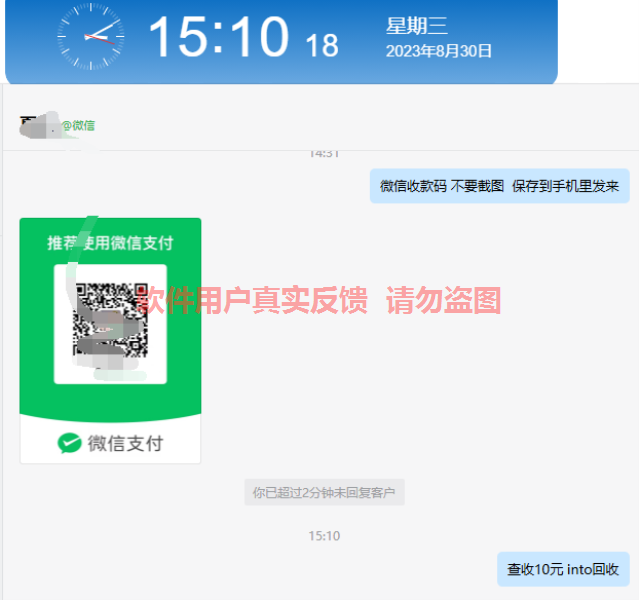Click the green area below the QR code
The height and width of the screenshot is (600, 639).
click(110, 402)
